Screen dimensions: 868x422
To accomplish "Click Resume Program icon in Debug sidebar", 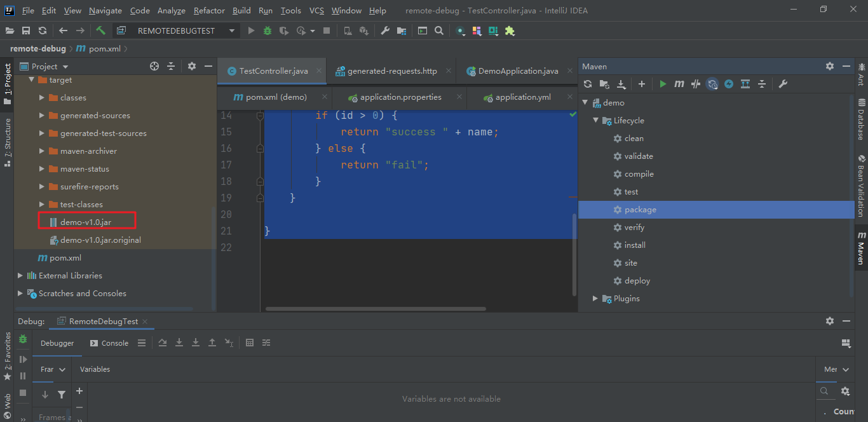I will [x=23, y=360].
